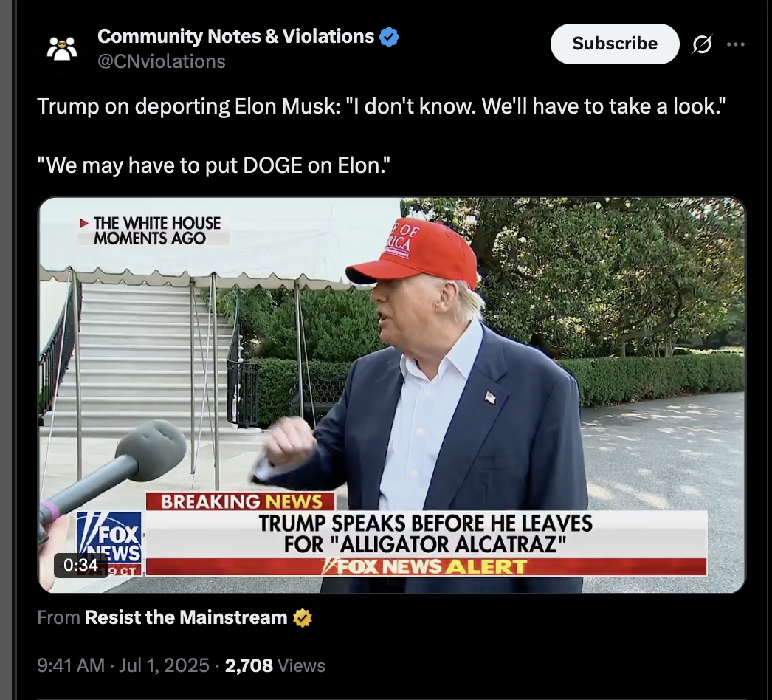
Task: Open the Community Notes & Violations profile avatar
Action: [x=62, y=49]
